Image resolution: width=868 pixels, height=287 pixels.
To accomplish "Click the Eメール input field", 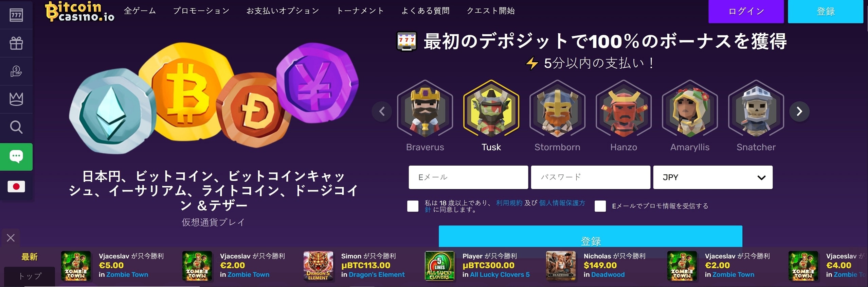I will tap(468, 177).
